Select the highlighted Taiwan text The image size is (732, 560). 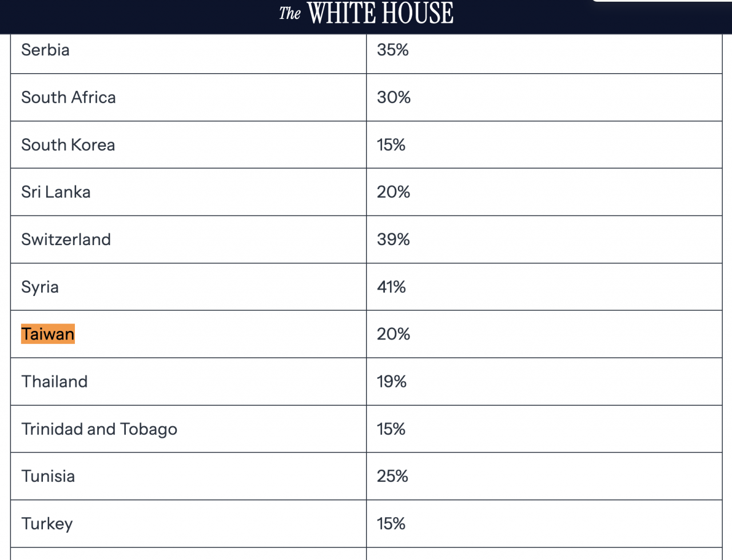point(48,334)
